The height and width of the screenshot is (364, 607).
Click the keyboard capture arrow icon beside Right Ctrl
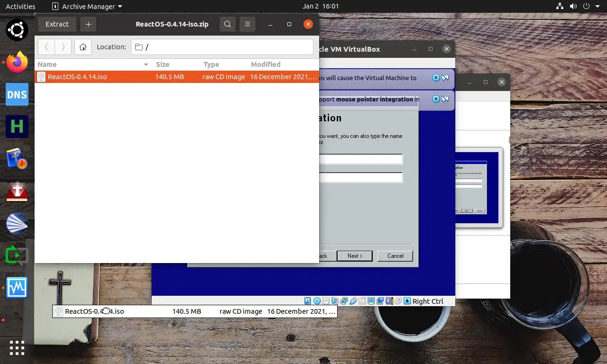point(407,301)
